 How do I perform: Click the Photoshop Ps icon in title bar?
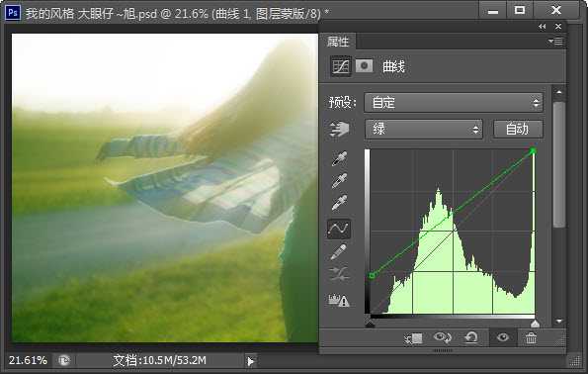[x=13, y=13]
